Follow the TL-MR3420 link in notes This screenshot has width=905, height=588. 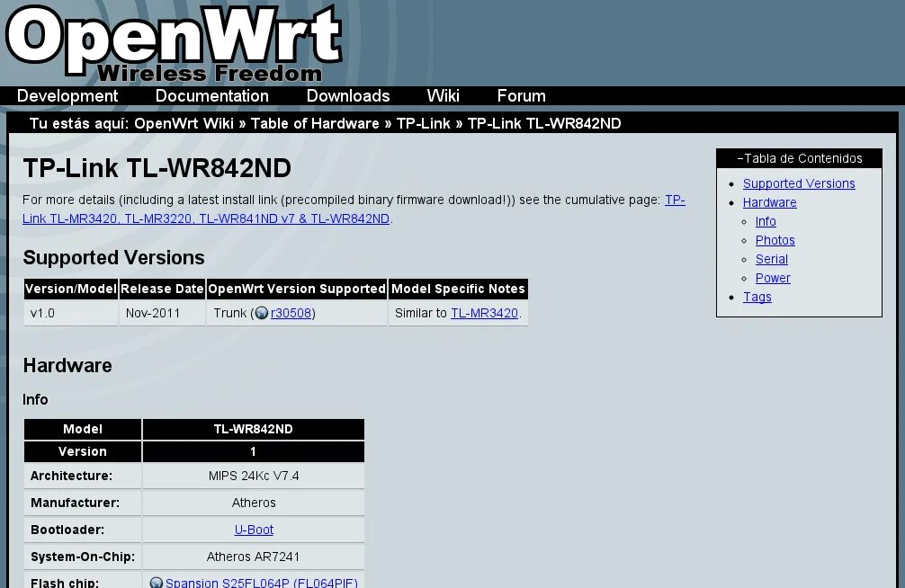[484, 313]
